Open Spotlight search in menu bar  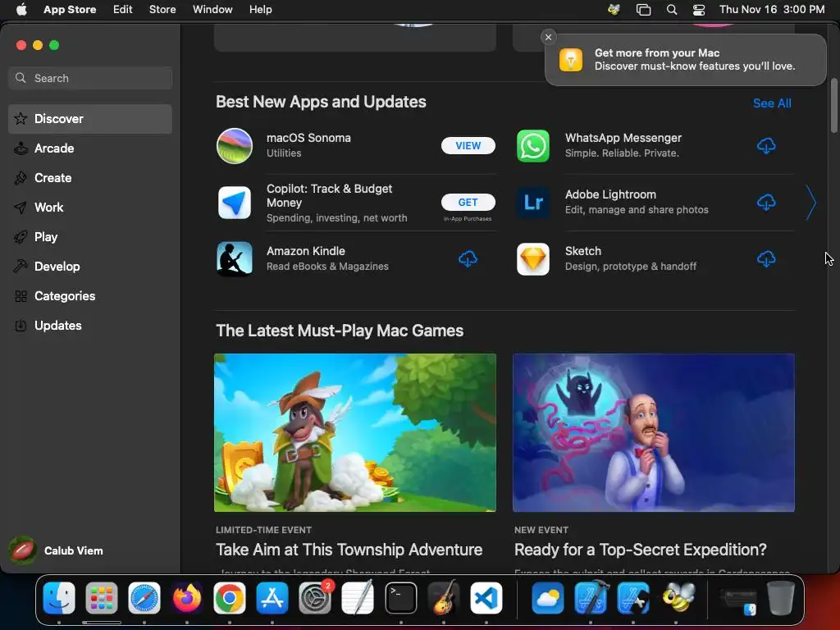[x=672, y=10]
